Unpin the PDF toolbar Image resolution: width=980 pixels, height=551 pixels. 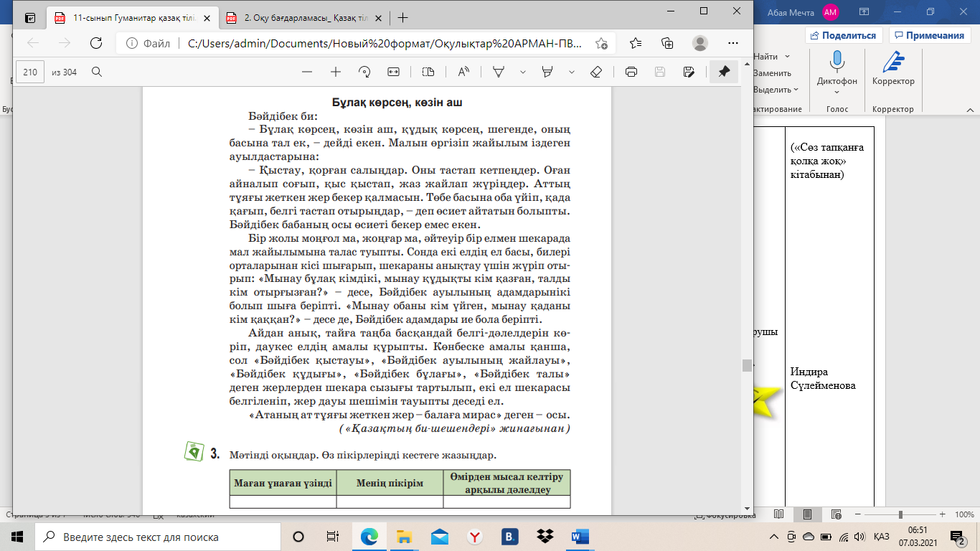tap(724, 72)
